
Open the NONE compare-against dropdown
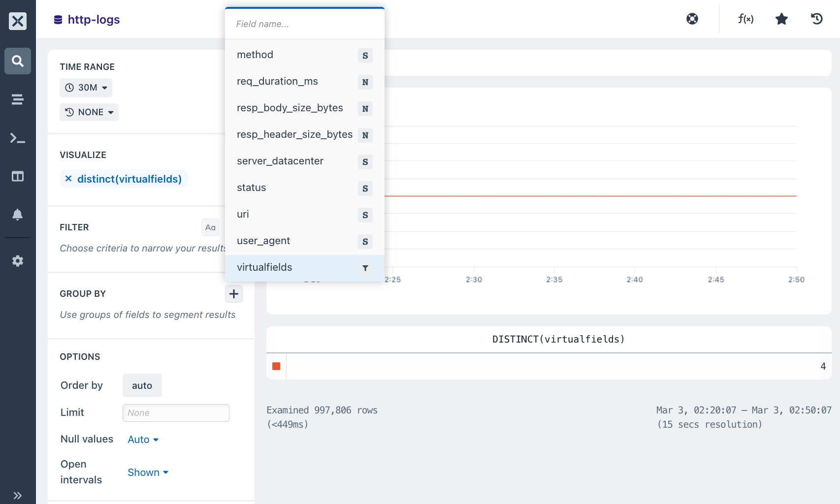[89, 112]
